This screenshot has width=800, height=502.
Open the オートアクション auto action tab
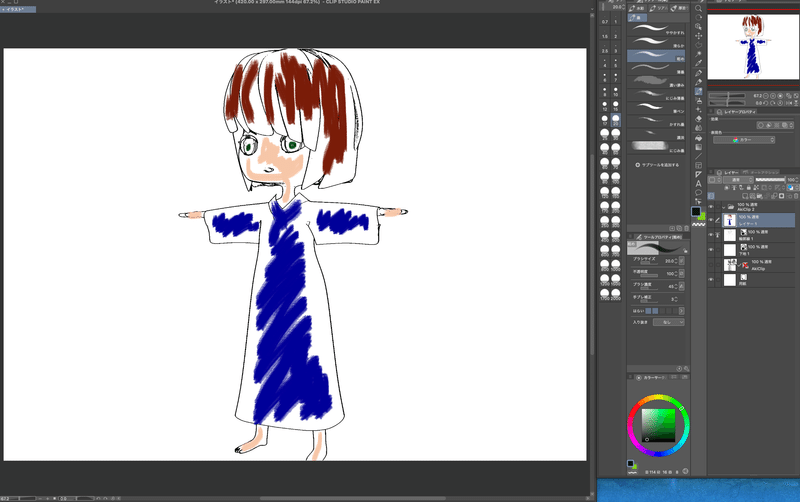pyautogui.click(x=760, y=172)
